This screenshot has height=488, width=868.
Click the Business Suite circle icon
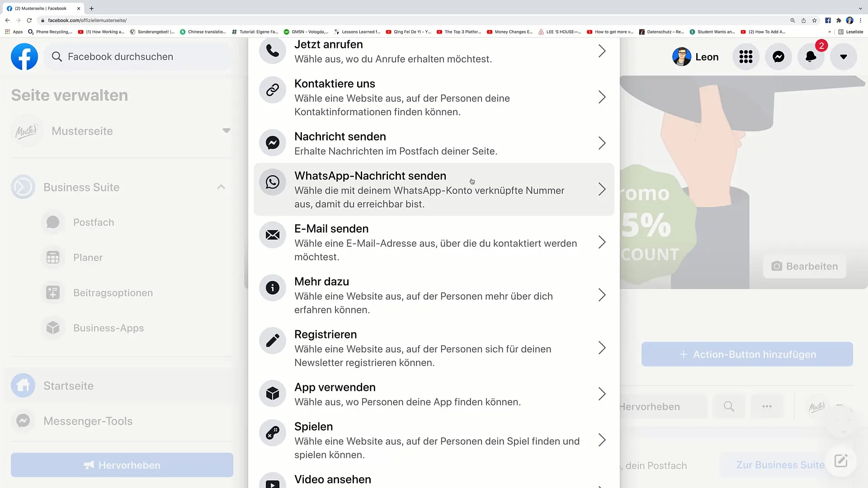(x=23, y=187)
